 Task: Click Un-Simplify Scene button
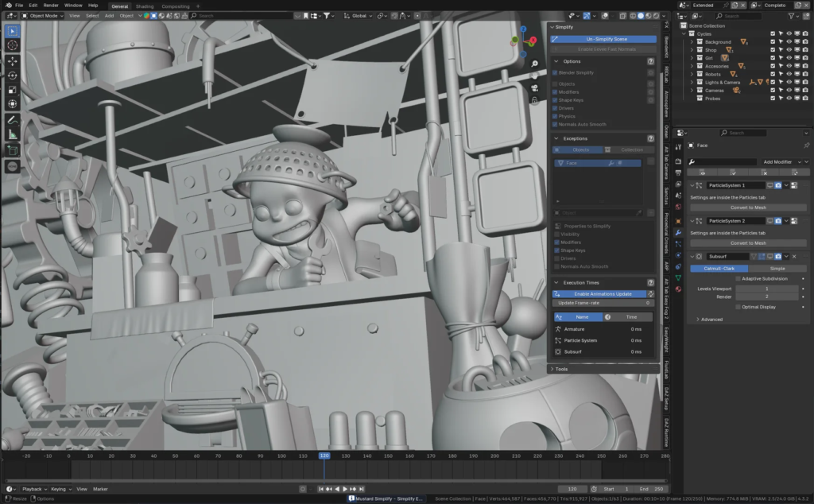click(603, 39)
